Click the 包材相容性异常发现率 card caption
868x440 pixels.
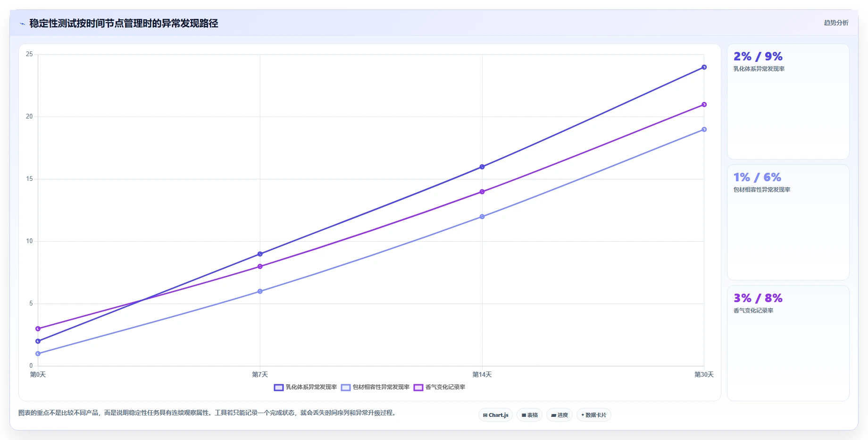(762, 190)
